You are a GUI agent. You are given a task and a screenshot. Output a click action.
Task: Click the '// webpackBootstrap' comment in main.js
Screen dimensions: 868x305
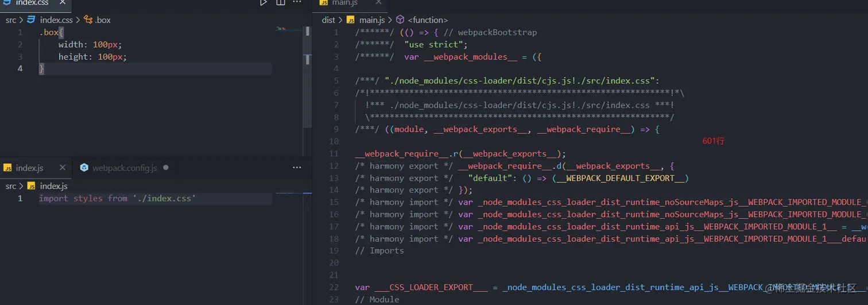click(x=490, y=32)
